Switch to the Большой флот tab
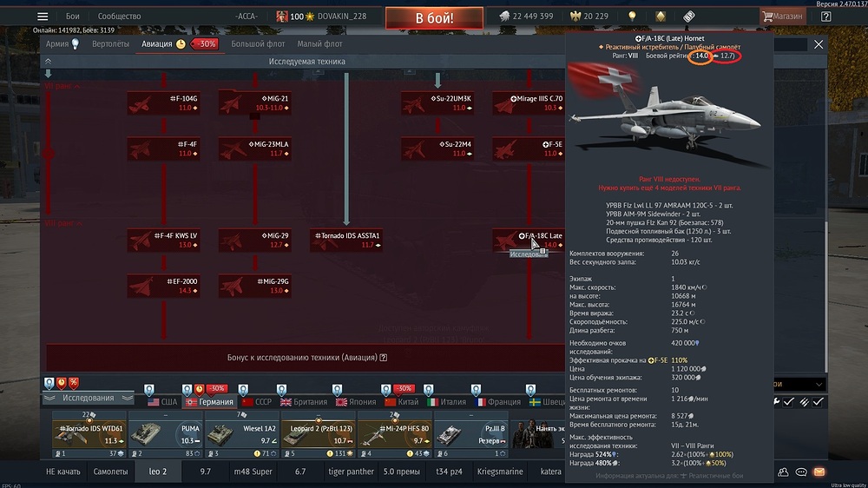The image size is (868, 488). click(x=257, y=43)
